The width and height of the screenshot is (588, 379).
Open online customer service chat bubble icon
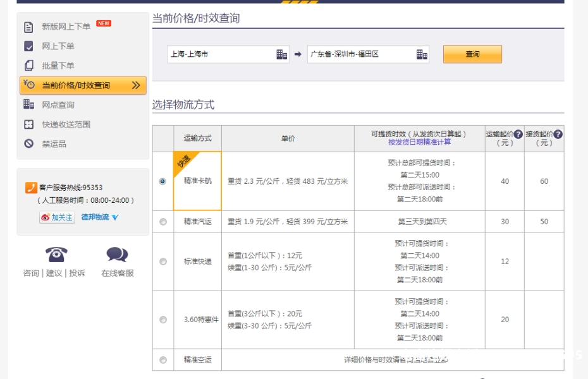[x=117, y=255]
